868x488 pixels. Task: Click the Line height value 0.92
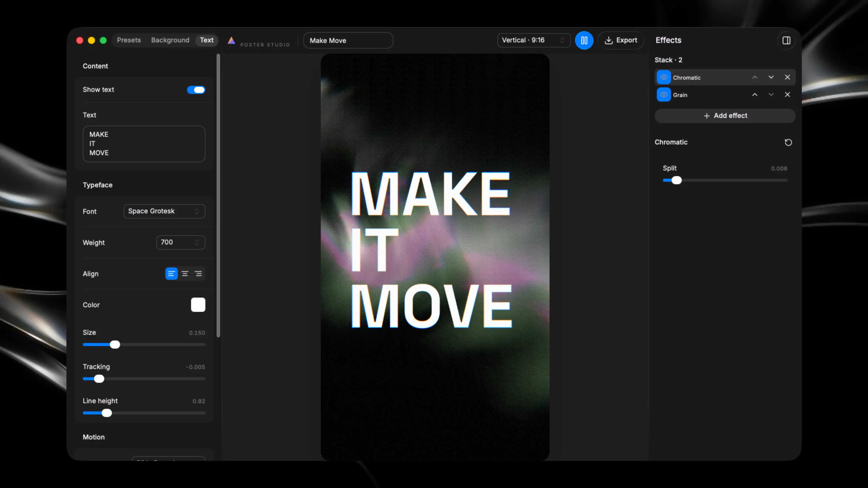coord(199,402)
